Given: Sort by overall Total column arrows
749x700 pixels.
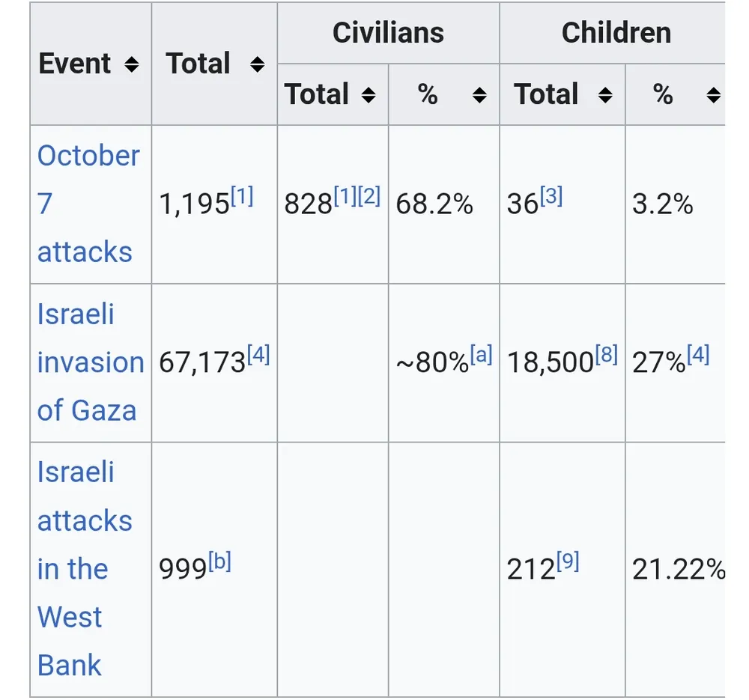Looking at the screenshot, I should point(257,65).
